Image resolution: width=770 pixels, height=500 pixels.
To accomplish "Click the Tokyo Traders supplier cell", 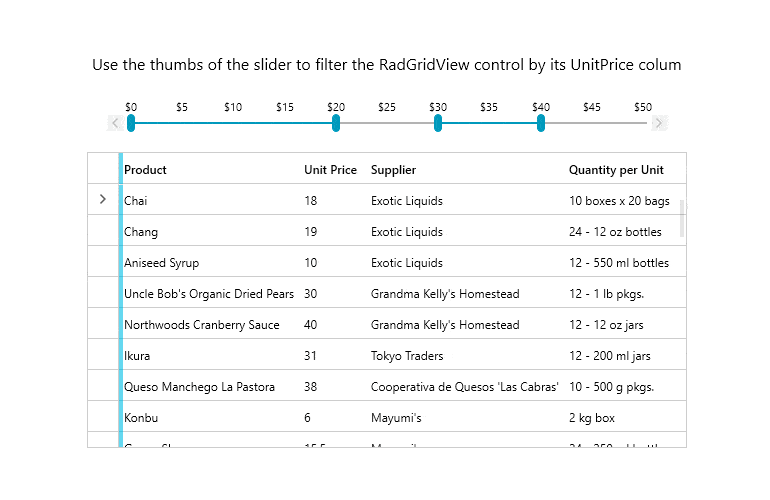I will click(407, 356).
